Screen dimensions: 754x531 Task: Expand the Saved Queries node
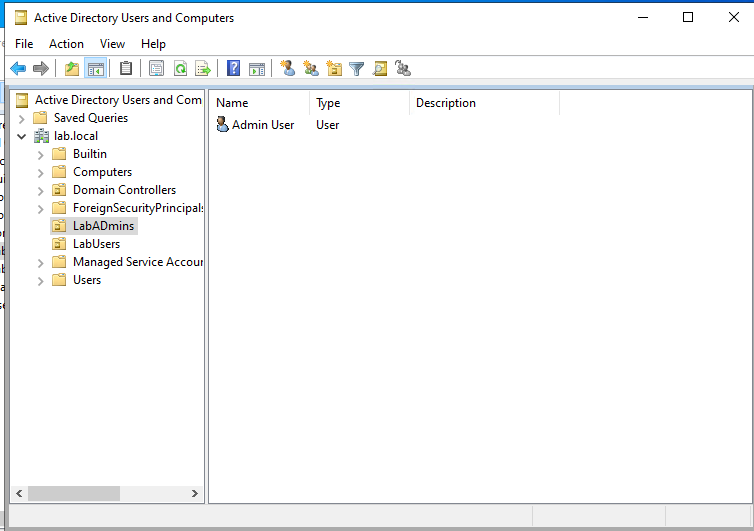pos(22,118)
